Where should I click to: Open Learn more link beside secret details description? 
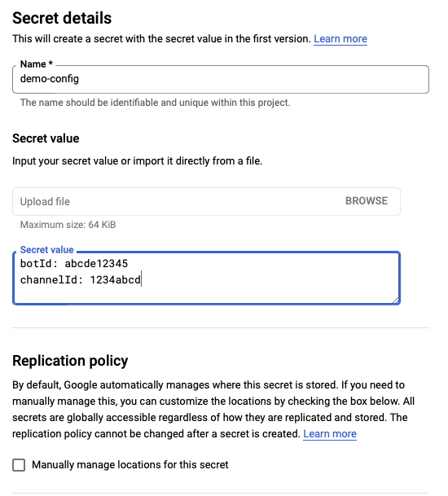click(x=340, y=39)
